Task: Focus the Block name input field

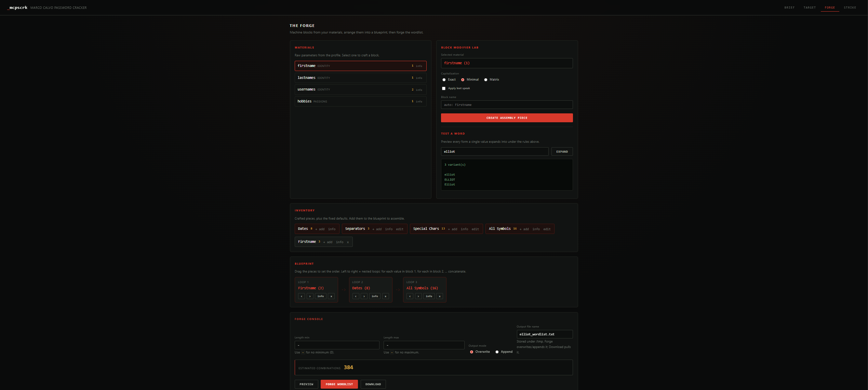Action: 507,105
